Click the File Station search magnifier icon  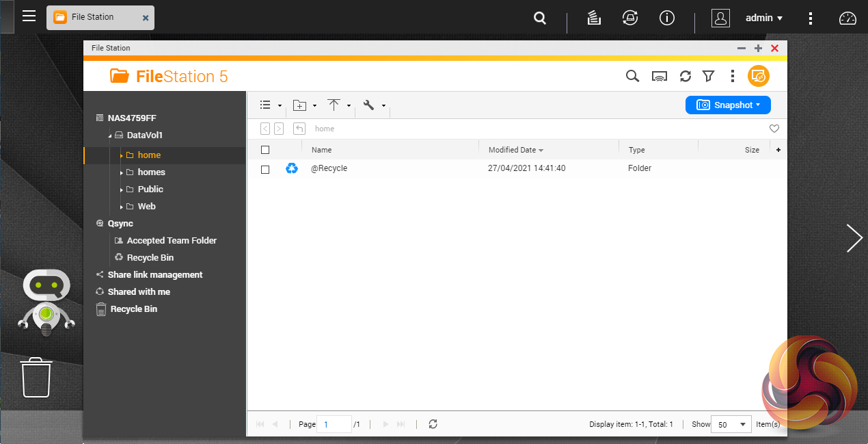tap(632, 76)
